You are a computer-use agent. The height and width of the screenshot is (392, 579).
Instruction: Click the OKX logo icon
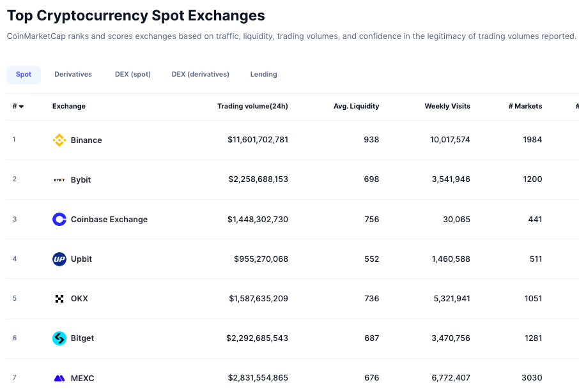(59, 299)
